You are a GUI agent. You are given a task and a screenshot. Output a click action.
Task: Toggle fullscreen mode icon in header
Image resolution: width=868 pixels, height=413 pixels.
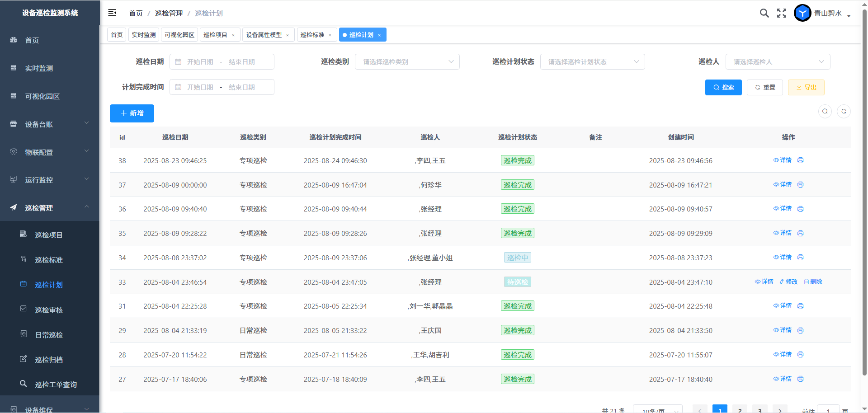(x=781, y=13)
